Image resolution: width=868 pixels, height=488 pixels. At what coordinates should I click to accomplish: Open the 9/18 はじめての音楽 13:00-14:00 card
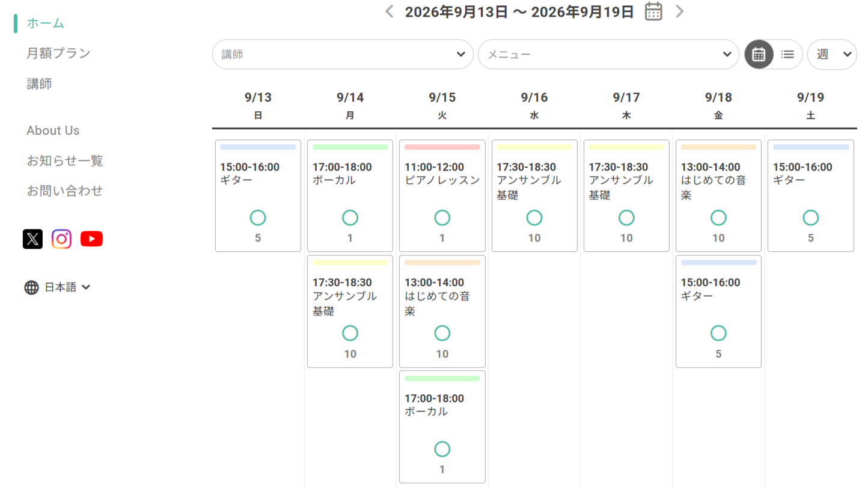[x=718, y=195]
